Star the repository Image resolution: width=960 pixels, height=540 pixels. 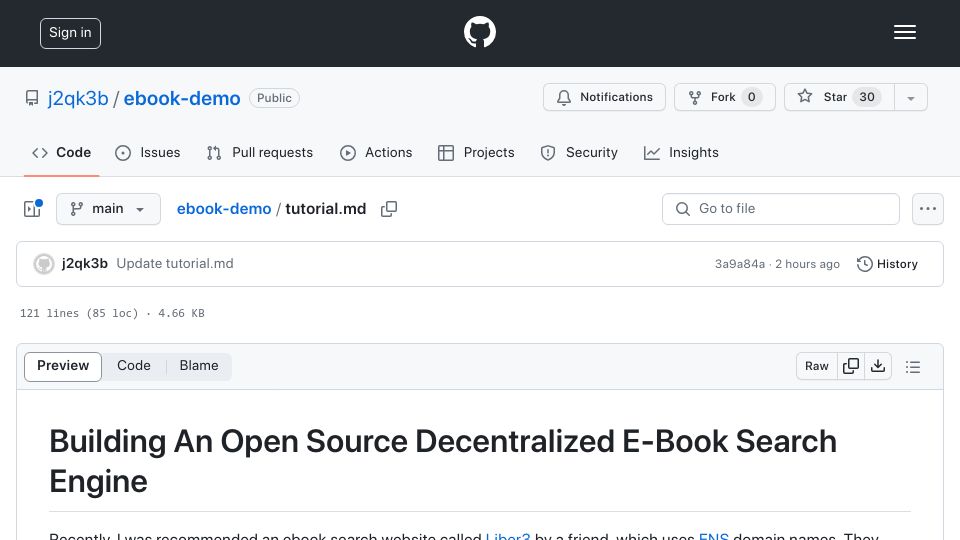[x=839, y=97]
